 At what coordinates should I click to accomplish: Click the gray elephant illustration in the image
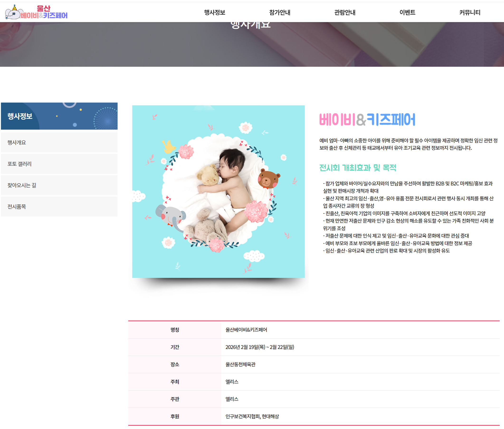click(171, 216)
